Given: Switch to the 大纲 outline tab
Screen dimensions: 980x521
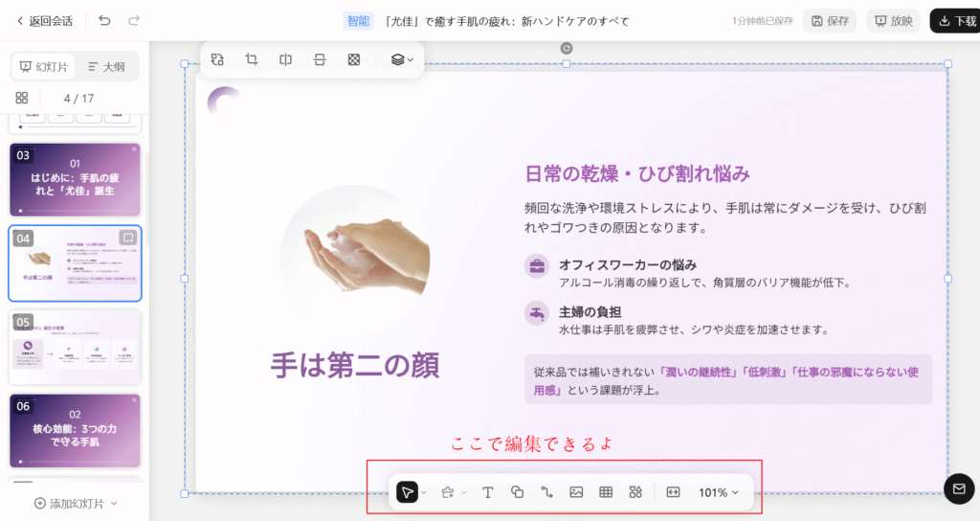Looking at the screenshot, I should click(106, 67).
